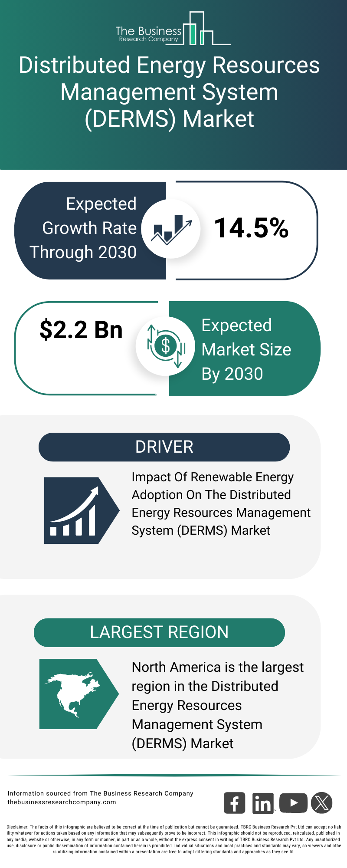Click the driver bar chart arrow icon

click(82, 510)
